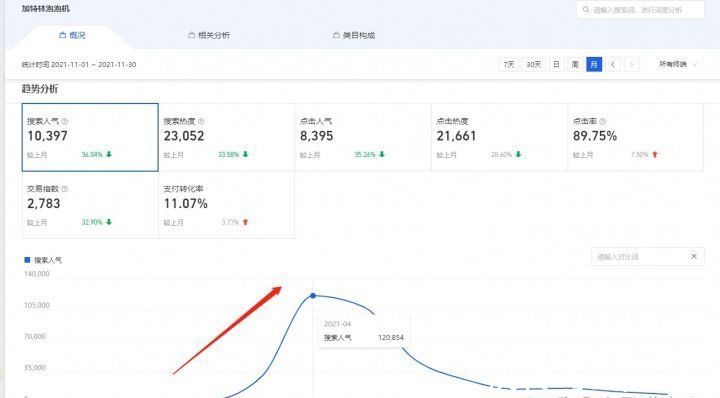Click the 140,000 y-axis label

(37, 274)
